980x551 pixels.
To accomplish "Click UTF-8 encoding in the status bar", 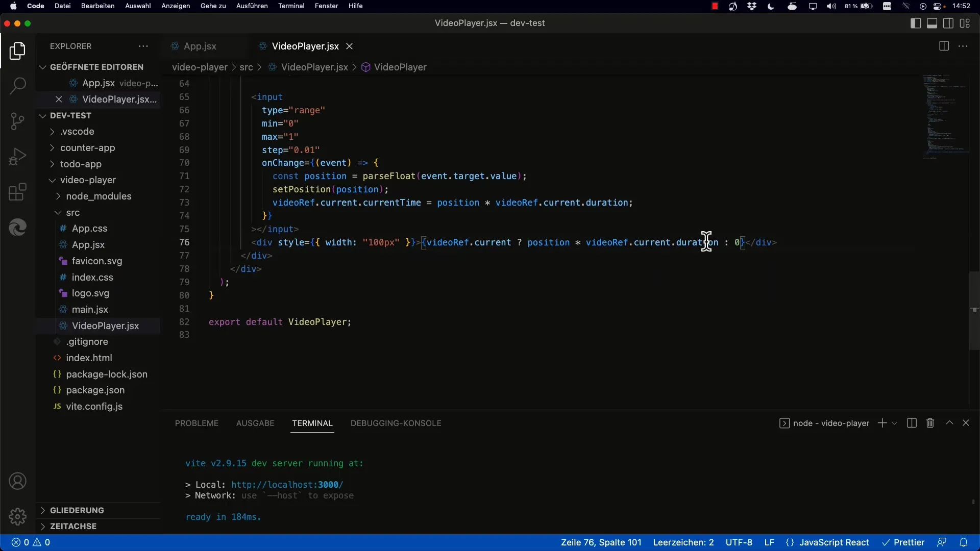I will tap(739, 542).
